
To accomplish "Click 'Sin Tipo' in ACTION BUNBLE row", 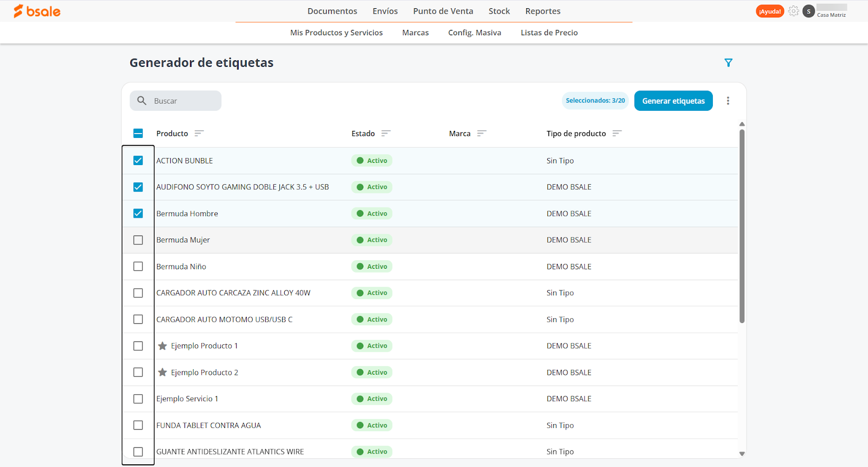I will tap(560, 161).
